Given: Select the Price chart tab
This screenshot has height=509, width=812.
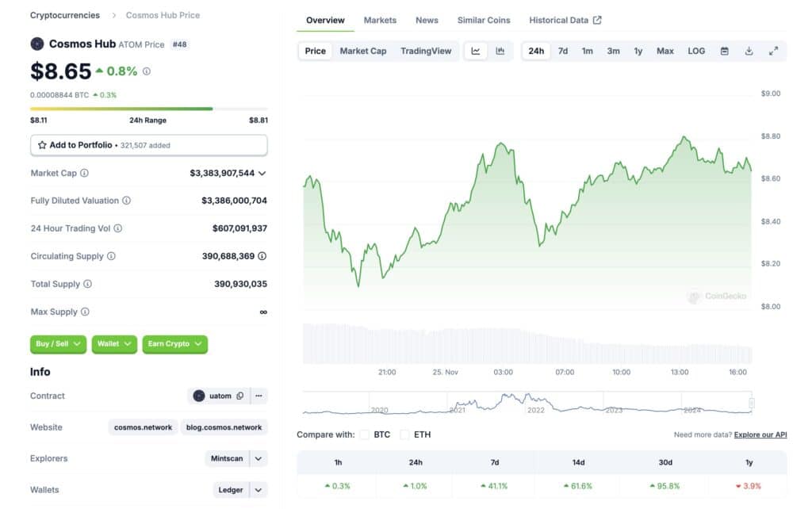Looking at the screenshot, I should point(316,51).
